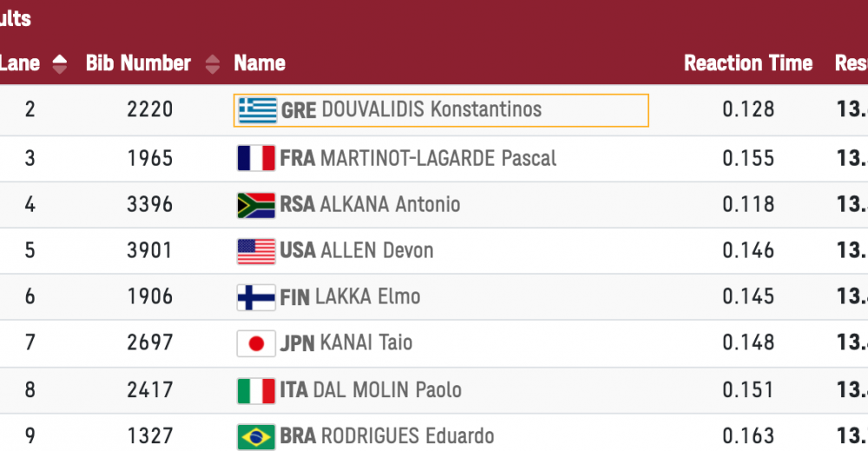Open MARTINOT-LAGARDE Pascal athlete profile

click(x=438, y=158)
